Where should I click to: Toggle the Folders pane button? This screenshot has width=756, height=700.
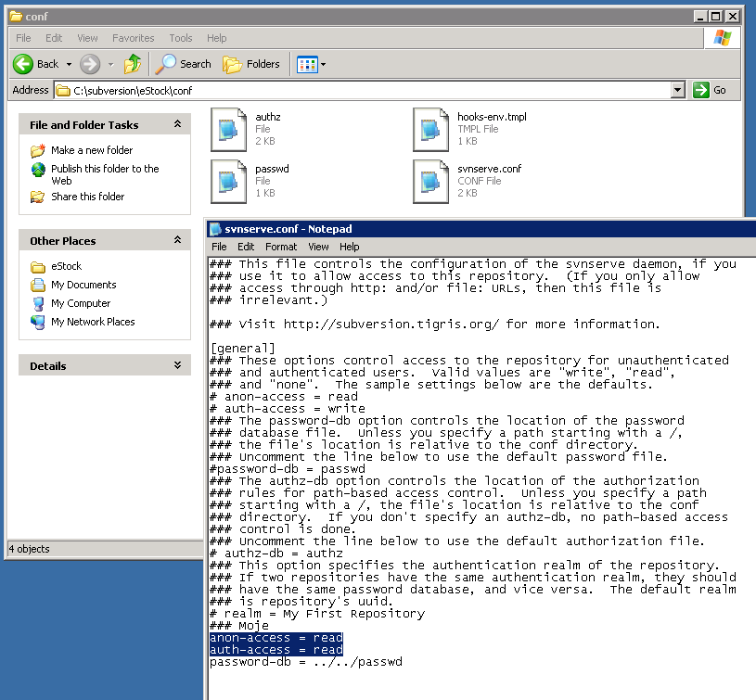(251, 64)
